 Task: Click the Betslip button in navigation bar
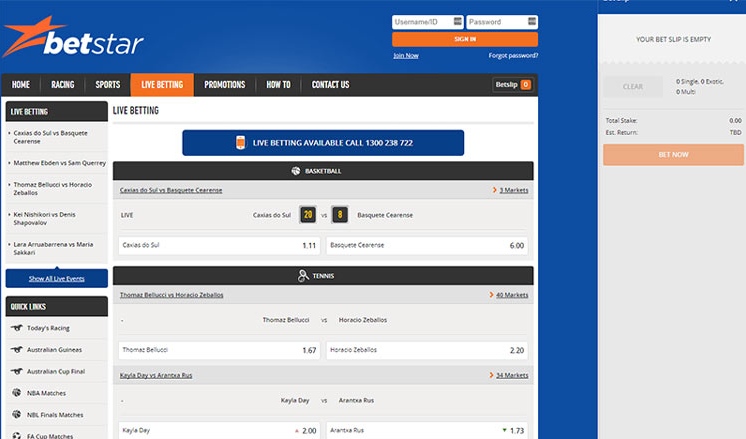click(x=513, y=85)
